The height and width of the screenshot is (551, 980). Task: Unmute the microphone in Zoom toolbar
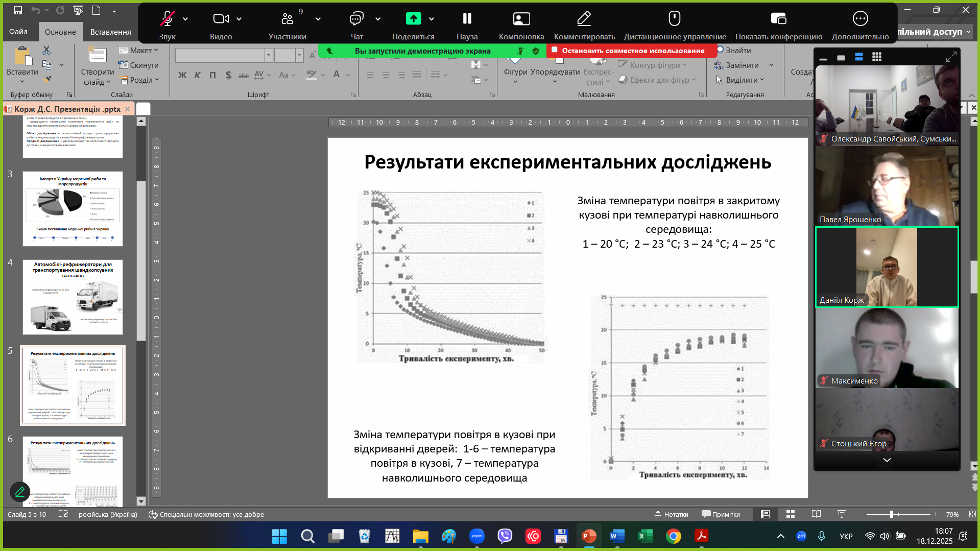[x=167, y=19]
